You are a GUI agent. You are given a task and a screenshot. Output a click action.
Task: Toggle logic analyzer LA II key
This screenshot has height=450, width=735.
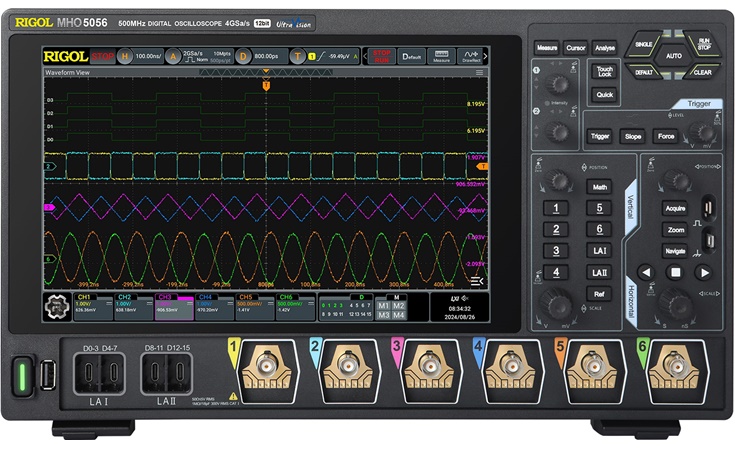pyautogui.click(x=599, y=272)
